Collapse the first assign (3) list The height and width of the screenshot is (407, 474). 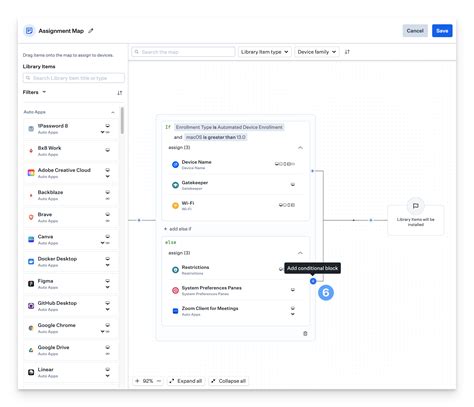coord(300,148)
